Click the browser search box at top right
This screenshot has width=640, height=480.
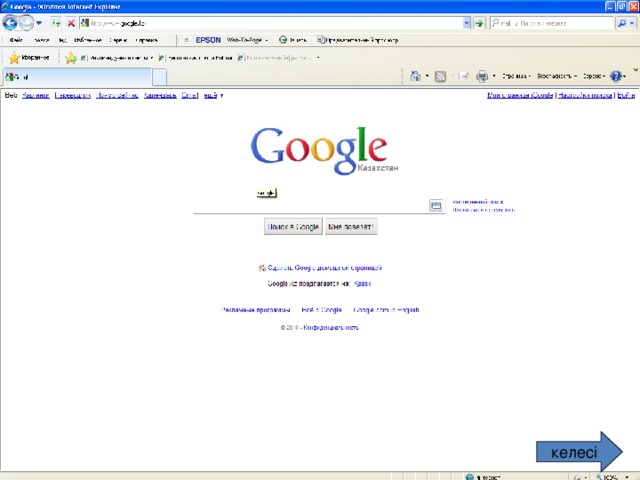click(x=551, y=23)
